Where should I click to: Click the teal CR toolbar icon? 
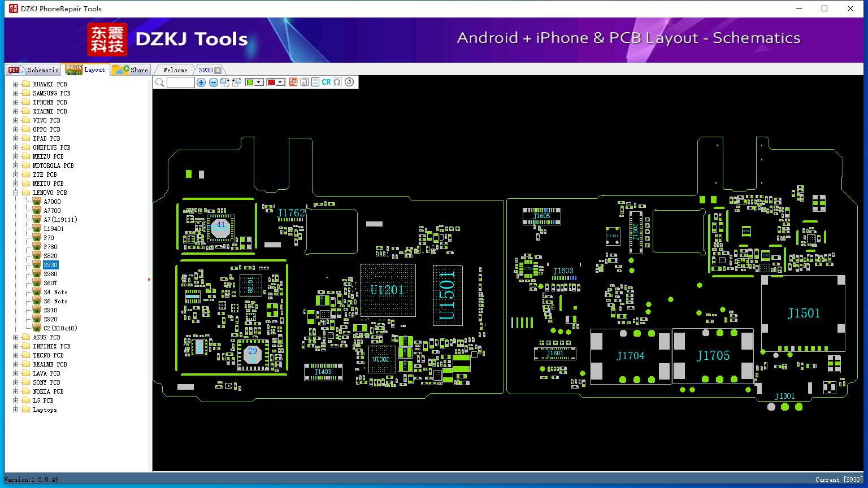tap(326, 82)
